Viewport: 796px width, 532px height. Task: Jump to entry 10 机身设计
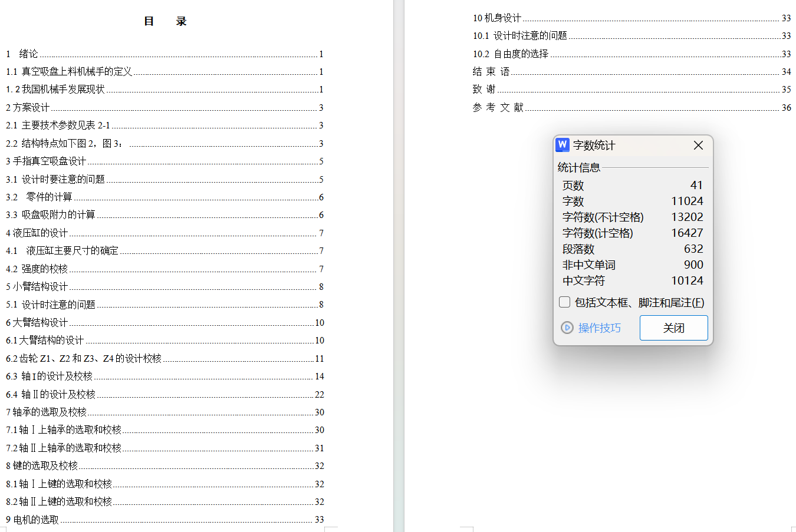coord(631,18)
